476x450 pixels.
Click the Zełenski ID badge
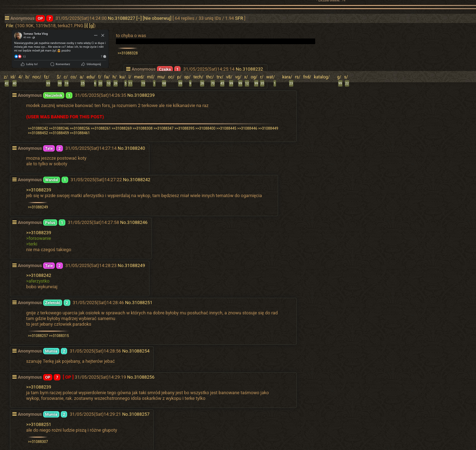53,303
